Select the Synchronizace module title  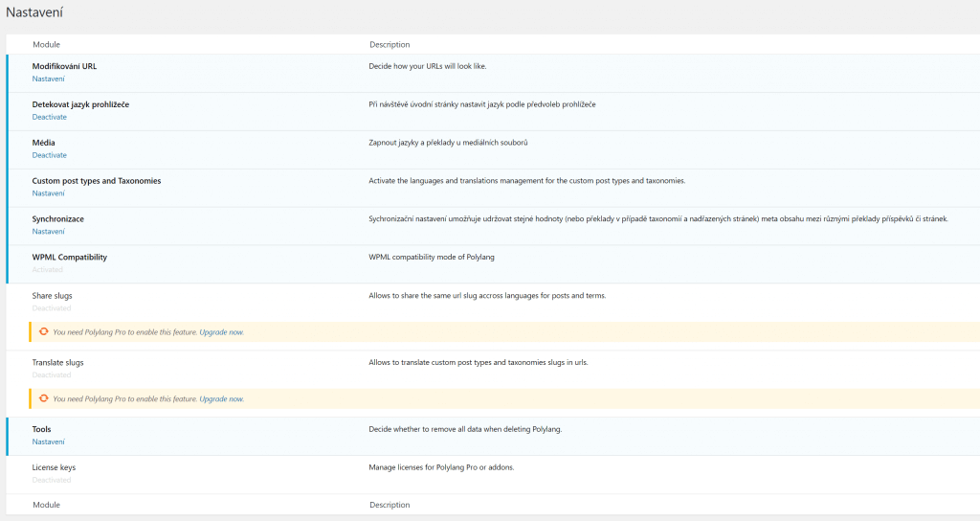point(58,219)
